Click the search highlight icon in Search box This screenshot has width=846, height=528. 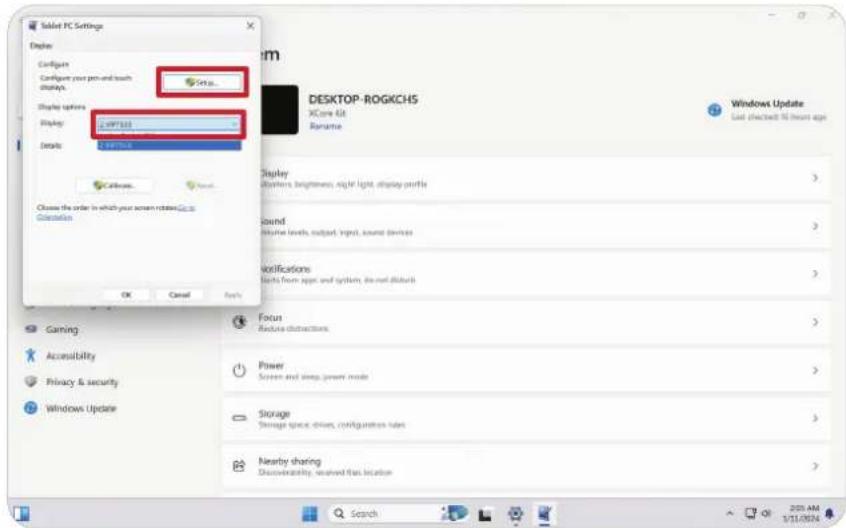coord(455,513)
